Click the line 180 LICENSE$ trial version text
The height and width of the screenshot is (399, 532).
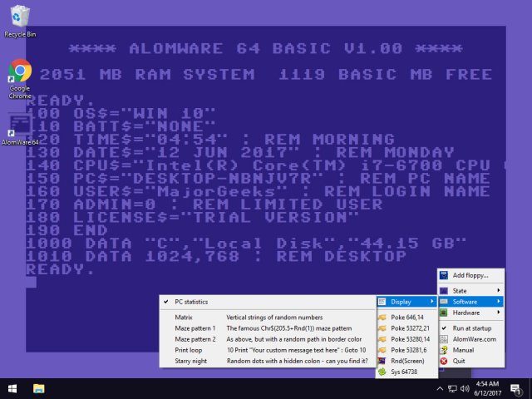pos(192,217)
